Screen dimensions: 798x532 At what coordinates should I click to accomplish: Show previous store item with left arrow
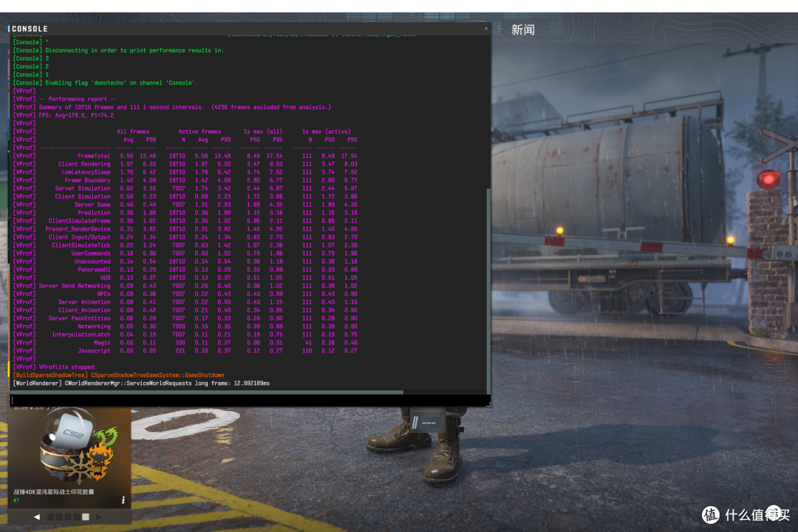click(37, 516)
